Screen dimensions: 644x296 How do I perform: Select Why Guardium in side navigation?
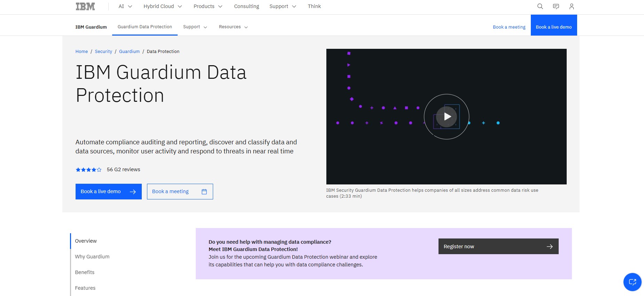coord(92,257)
